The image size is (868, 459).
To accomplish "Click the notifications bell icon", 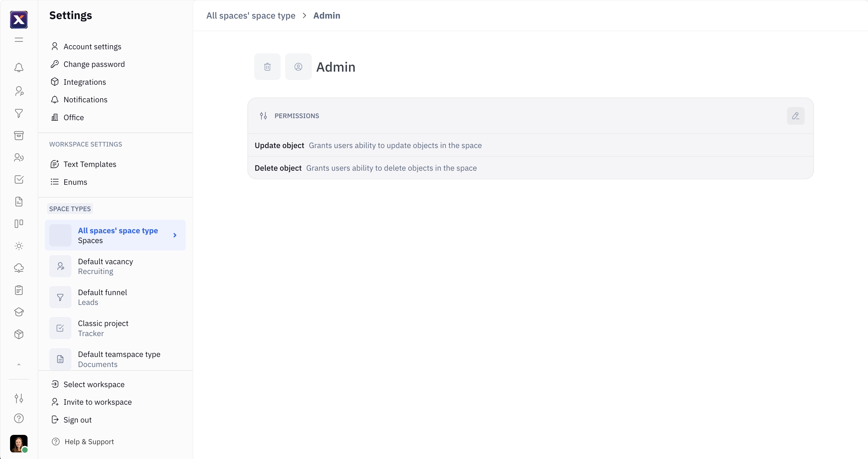I will [19, 68].
